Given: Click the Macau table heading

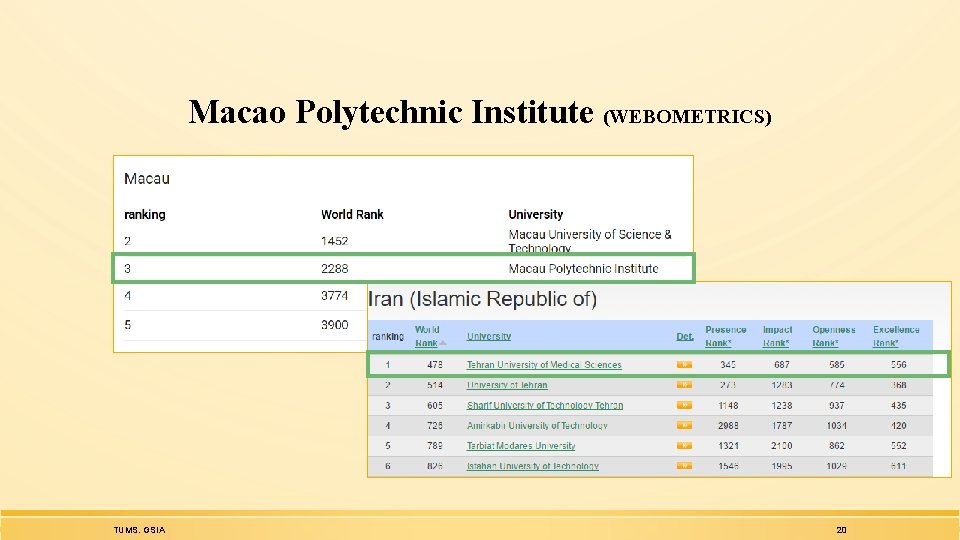Looking at the screenshot, I should (x=147, y=179).
